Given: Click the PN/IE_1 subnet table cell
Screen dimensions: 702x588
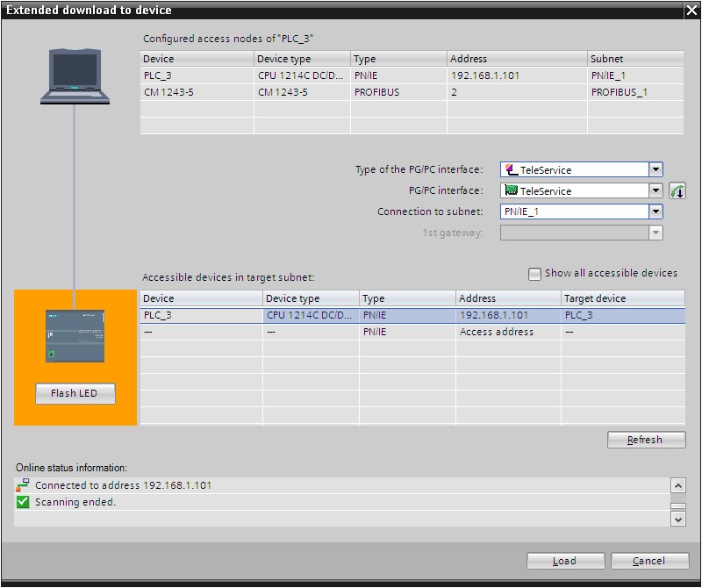Looking at the screenshot, I should (x=635, y=75).
